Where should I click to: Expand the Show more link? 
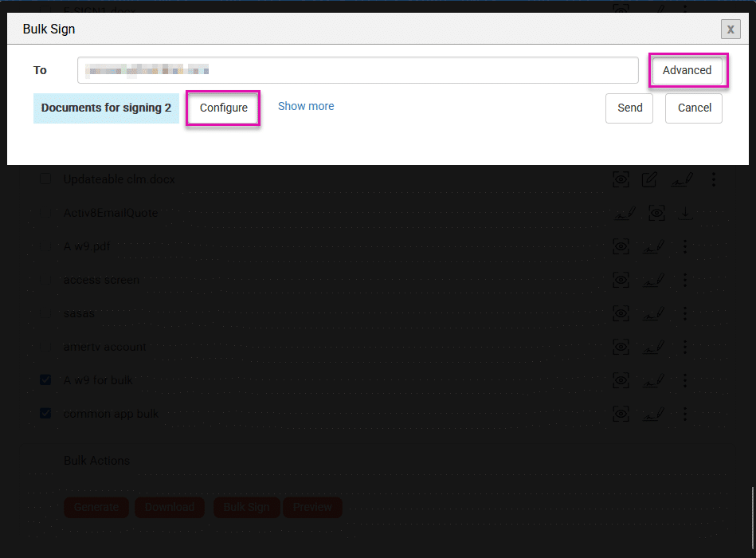click(x=306, y=106)
